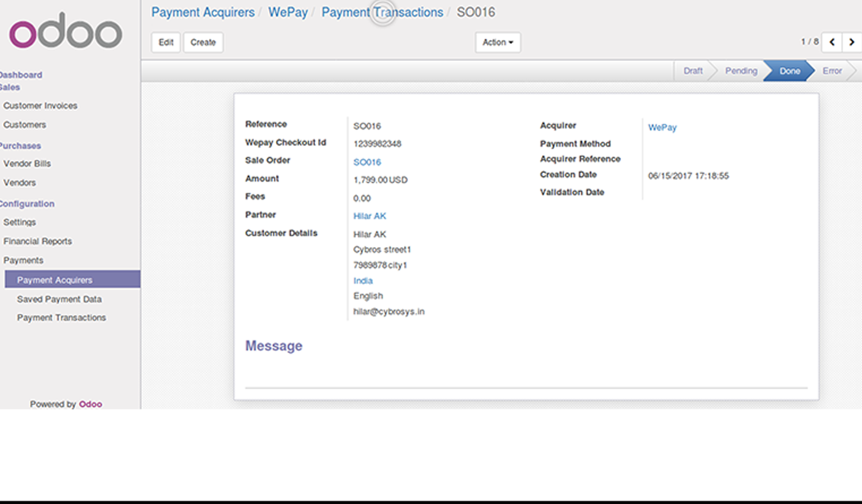Go to next record arrow
Image resolution: width=862 pixels, height=504 pixels.
[851, 42]
